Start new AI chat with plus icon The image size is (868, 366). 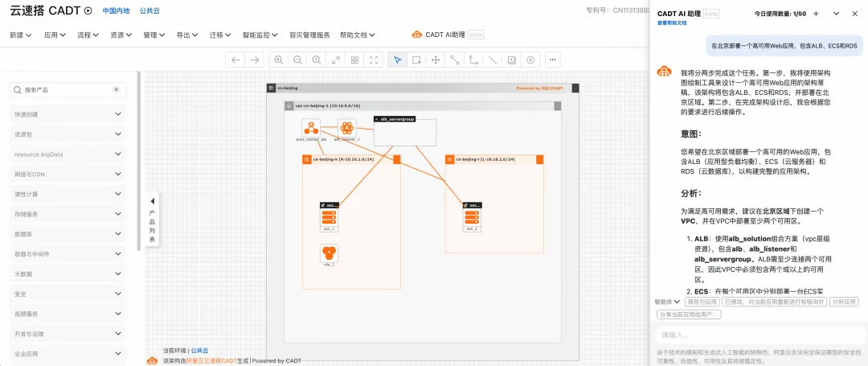click(816, 14)
